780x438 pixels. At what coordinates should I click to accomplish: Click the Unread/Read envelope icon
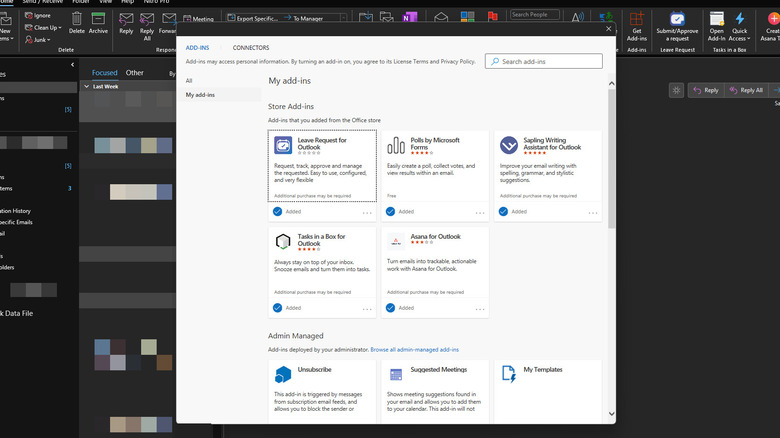[x=441, y=17]
